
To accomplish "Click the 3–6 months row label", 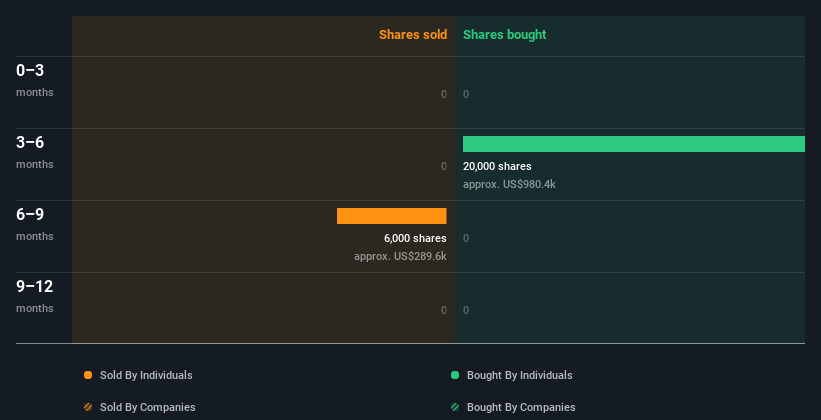I will tap(35, 152).
